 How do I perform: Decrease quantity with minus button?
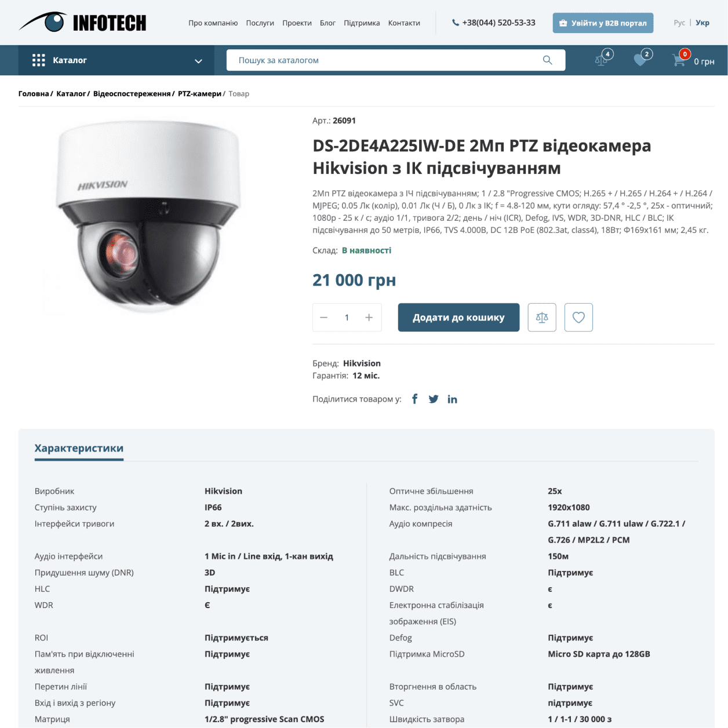(324, 318)
